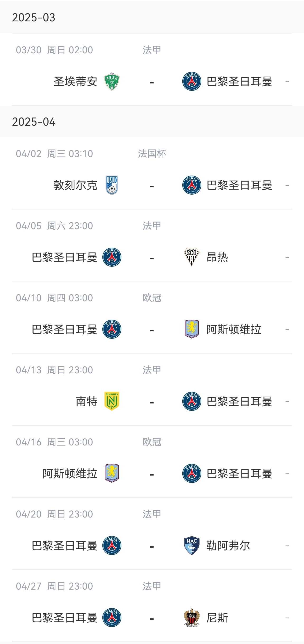Tap the OGC Nice club crest
The height and width of the screenshot is (644, 304).
pos(192,618)
